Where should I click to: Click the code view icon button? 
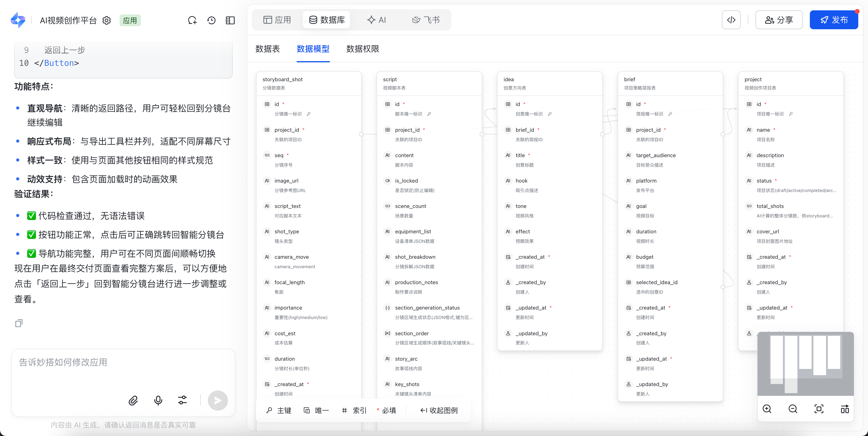731,20
